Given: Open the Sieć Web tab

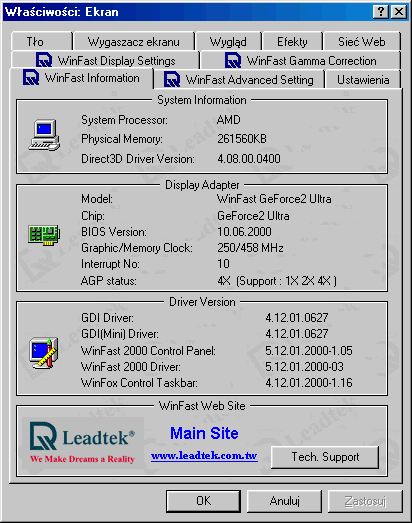Looking at the screenshot, I should point(362,41).
